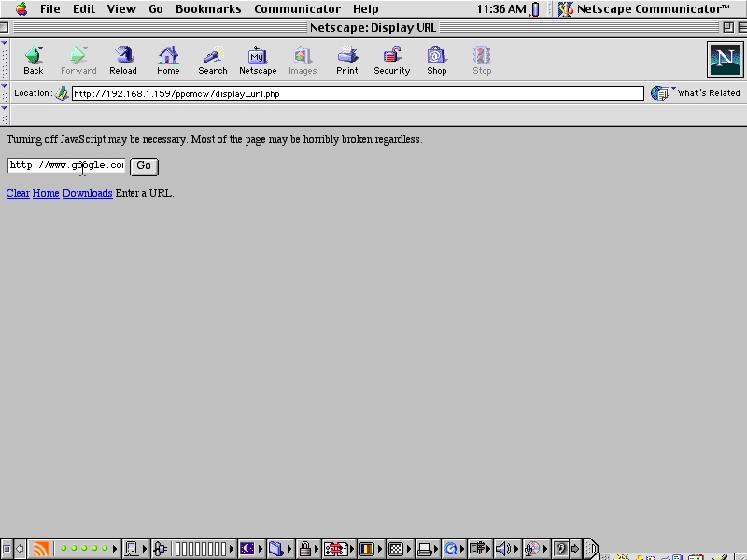Click the What's Related button
The width and height of the screenshot is (747, 560).
tap(696, 93)
